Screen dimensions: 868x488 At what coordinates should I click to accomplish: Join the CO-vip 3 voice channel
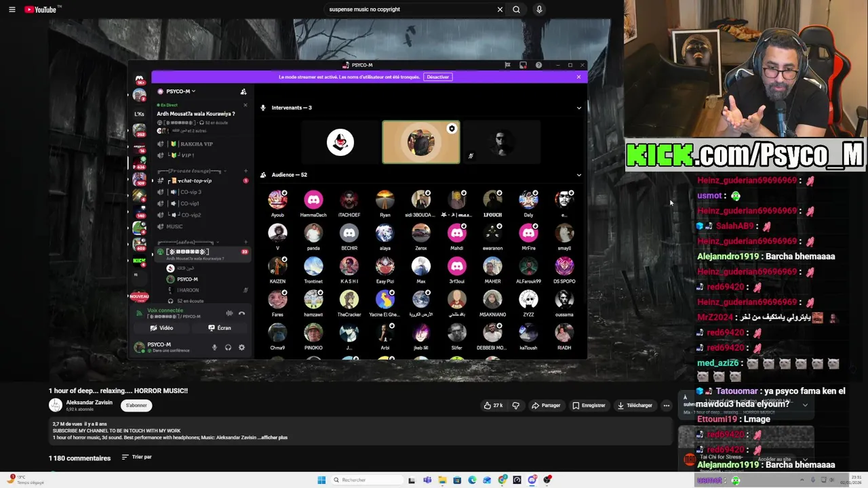(x=203, y=192)
